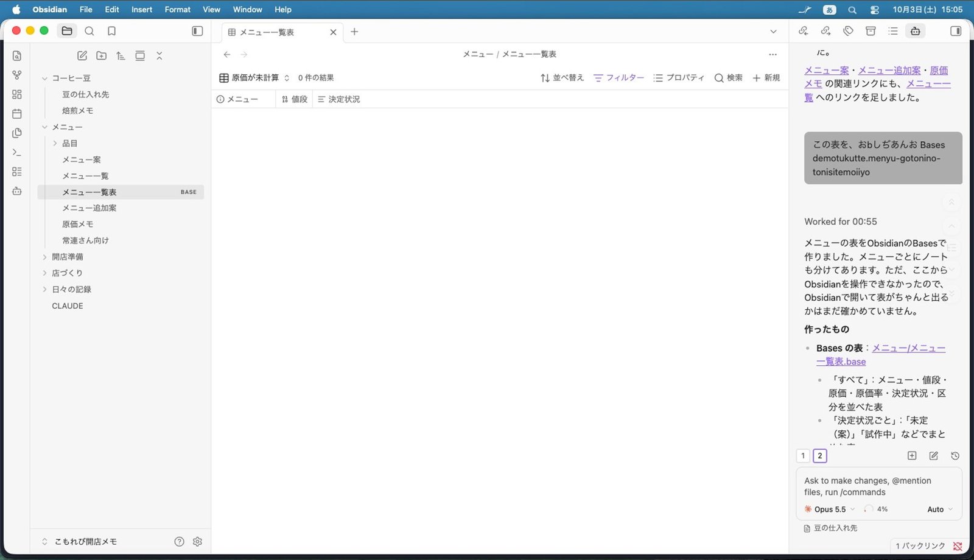Viewport: 974px width, 560px height.
Task: Follow the メニュー追加案 link in chat
Action: pos(889,71)
